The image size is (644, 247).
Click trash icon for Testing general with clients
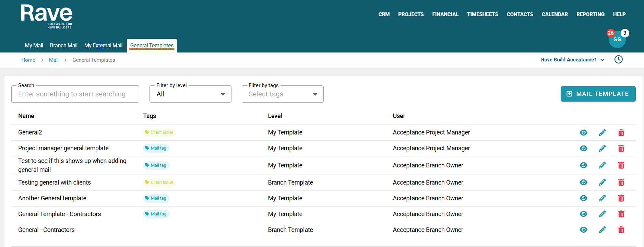621,183
